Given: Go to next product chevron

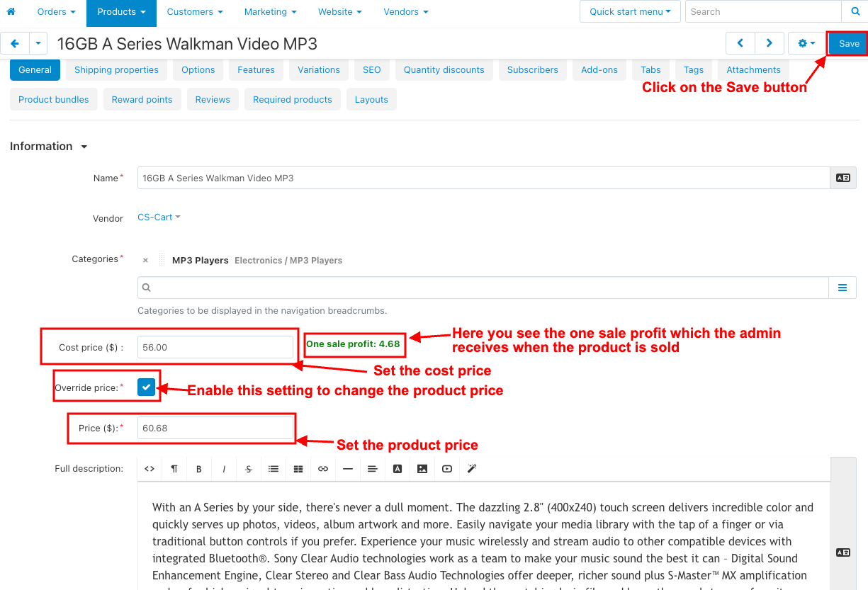Looking at the screenshot, I should (x=770, y=43).
